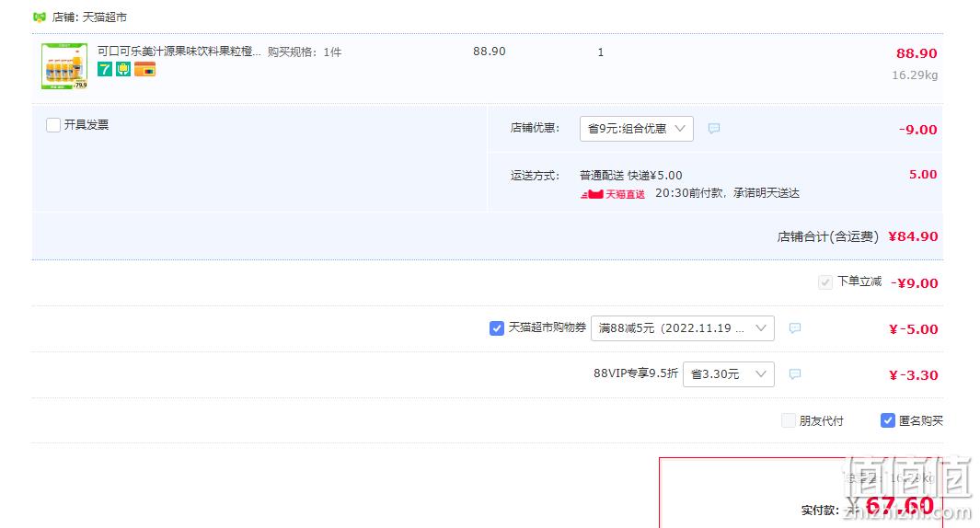Click the 16.29kg weight under the item subtotal
This screenshot has height=528, width=980.
pos(915,75)
